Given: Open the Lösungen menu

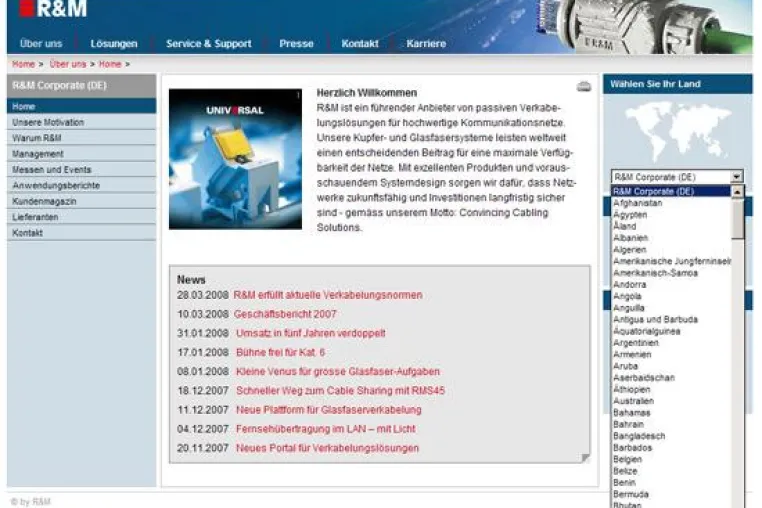Looking at the screenshot, I should click(114, 44).
